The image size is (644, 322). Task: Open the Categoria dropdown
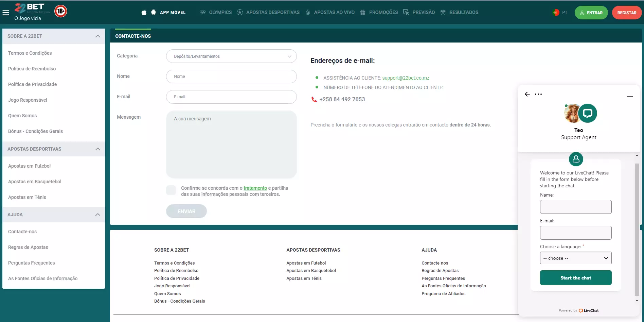(x=231, y=56)
